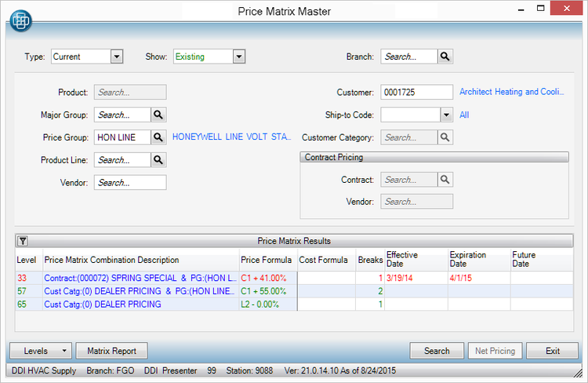Expand the Ship-to Code dropdown
Image resolution: width=588 pixels, height=383 pixels.
446,115
